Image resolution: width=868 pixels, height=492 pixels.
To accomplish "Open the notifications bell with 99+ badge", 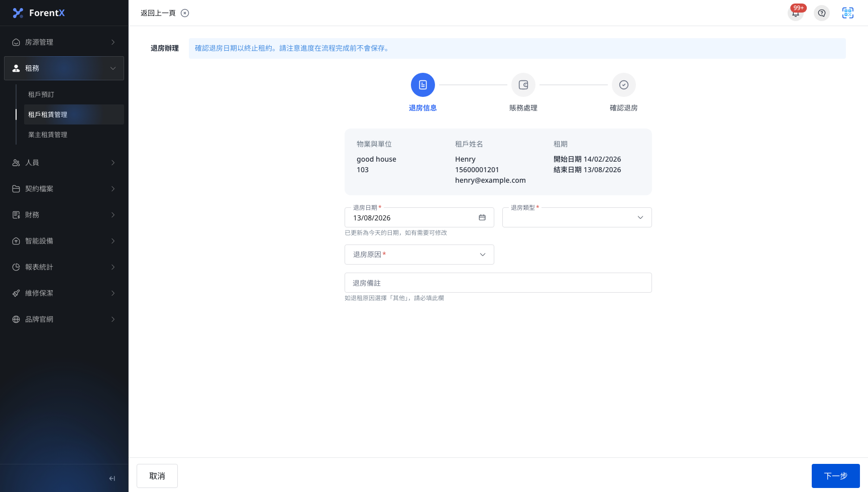I will click(796, 13).
